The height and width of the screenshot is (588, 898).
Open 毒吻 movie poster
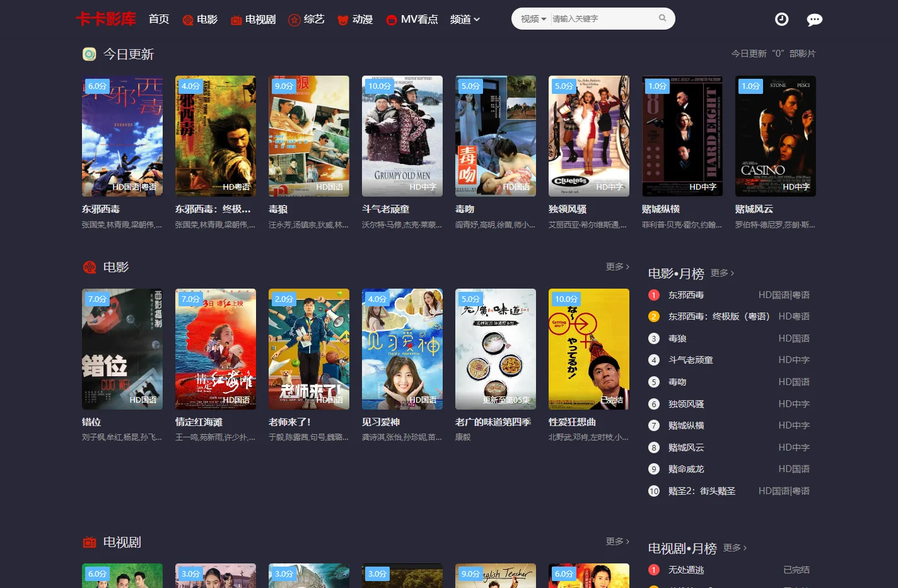pyautogui.click(x=496, y=136)
